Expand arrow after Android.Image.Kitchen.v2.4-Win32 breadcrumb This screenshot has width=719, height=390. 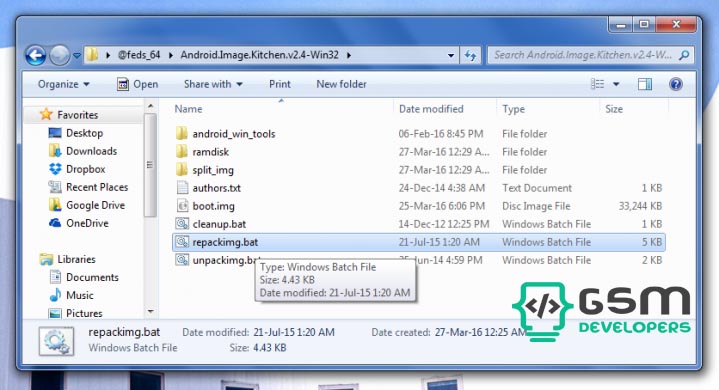pos(349,55)
